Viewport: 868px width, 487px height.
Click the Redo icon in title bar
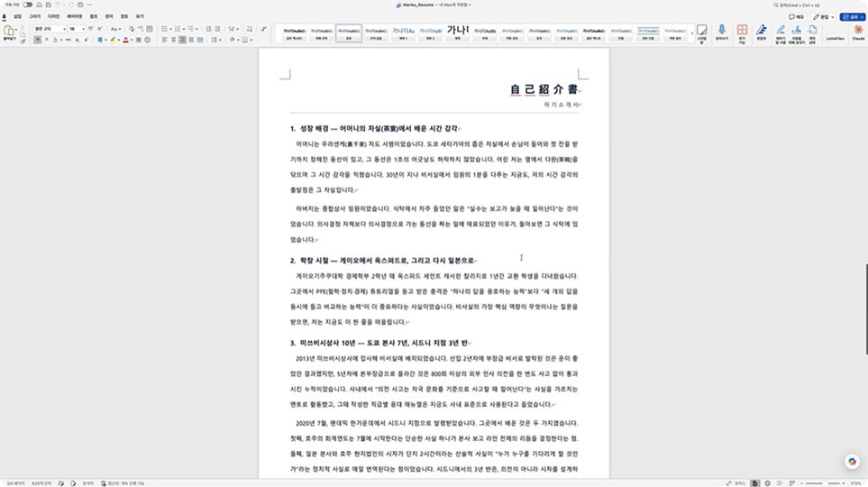(x=71, y=5)
